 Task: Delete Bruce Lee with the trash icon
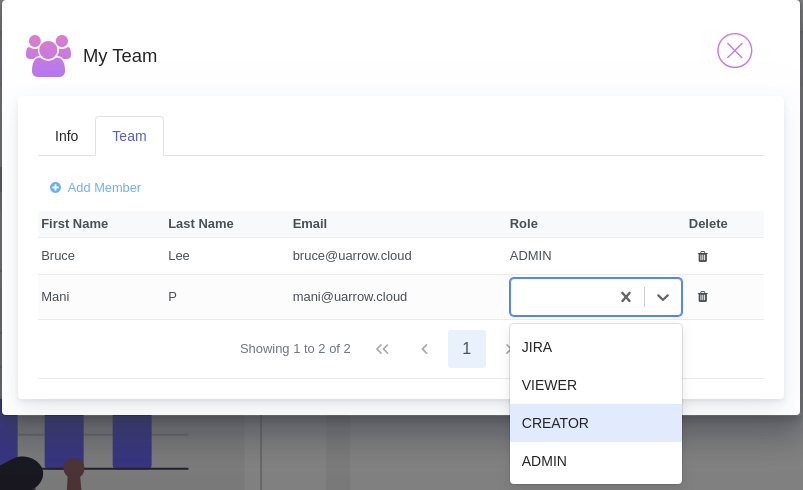click(x=703, y=256)
